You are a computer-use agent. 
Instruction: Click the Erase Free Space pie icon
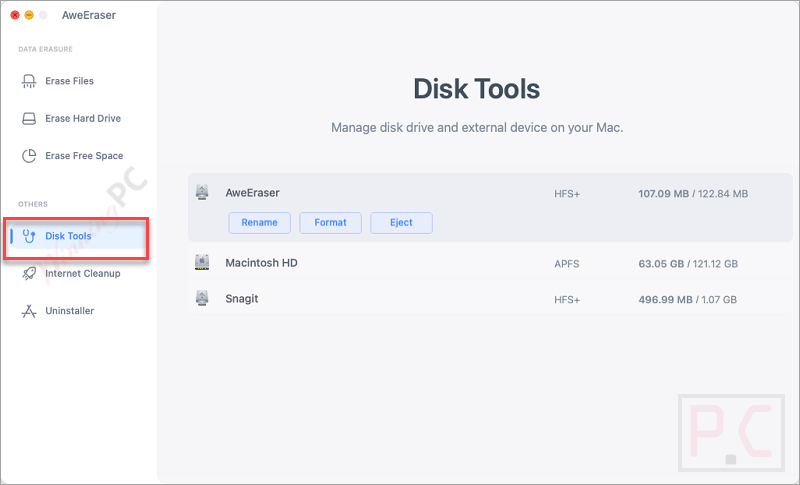pos(29,156)
